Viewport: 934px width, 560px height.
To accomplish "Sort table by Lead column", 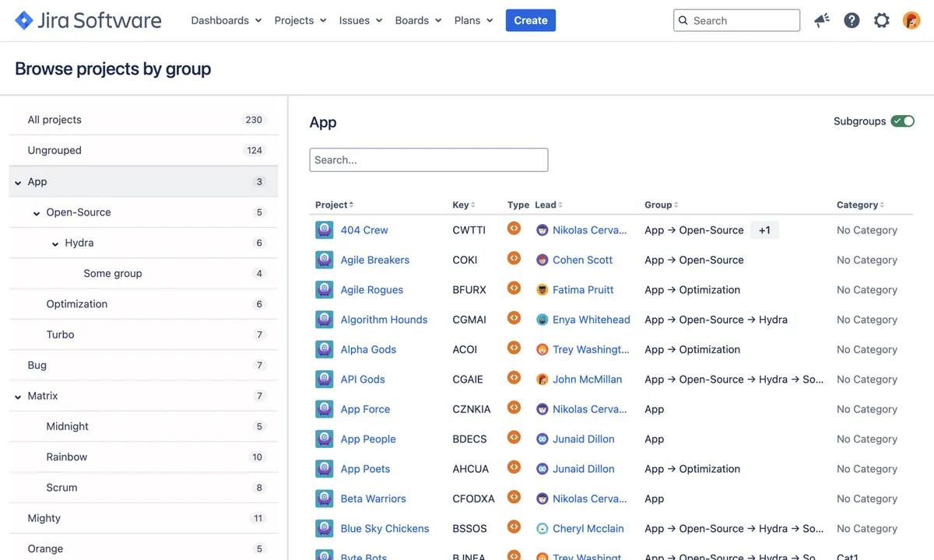I will (x=549, y=205).
